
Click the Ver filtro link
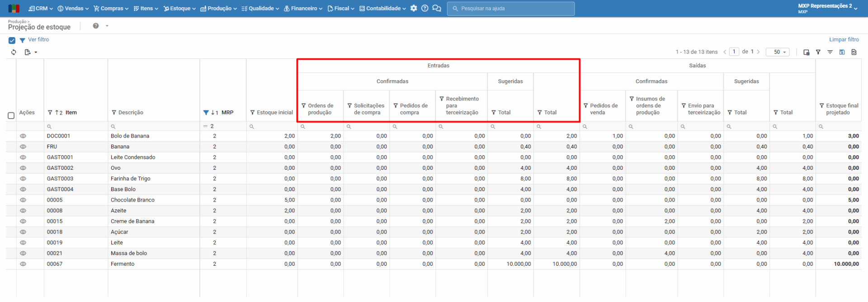tap(38, 40)
